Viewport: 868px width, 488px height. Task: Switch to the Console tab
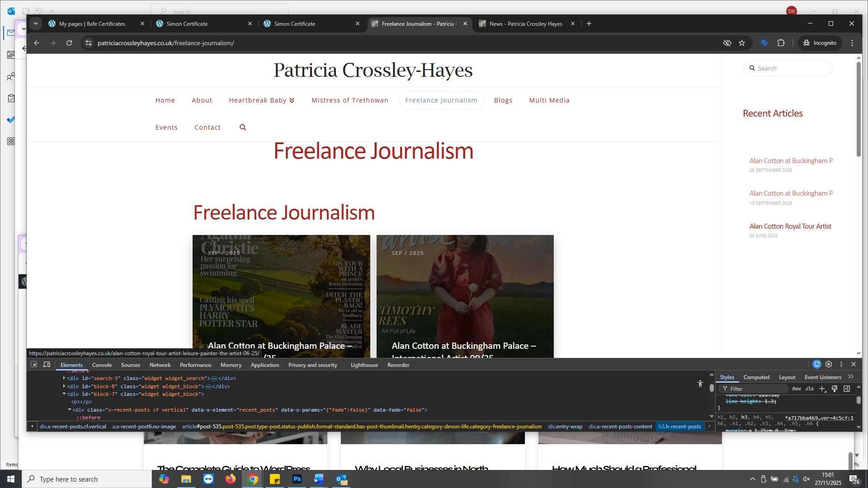pos(102,365)
